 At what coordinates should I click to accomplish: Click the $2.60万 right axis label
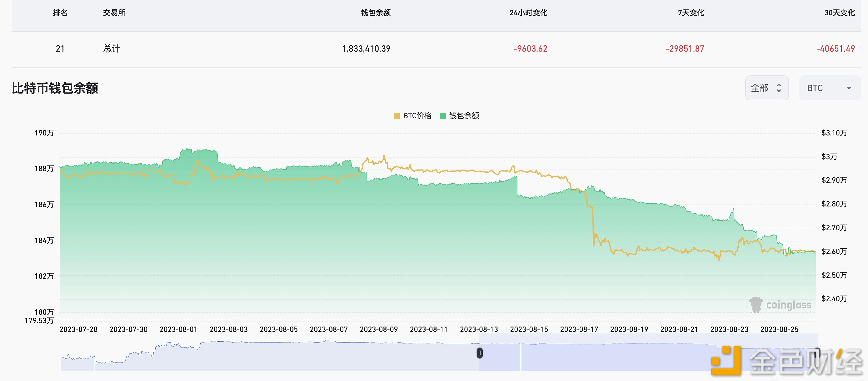pyautogui.click(x=834, y=251)
